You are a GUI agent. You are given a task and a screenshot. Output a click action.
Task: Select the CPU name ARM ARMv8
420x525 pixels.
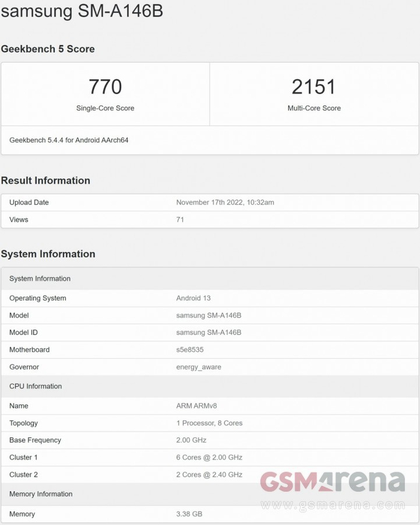point(197,406)
